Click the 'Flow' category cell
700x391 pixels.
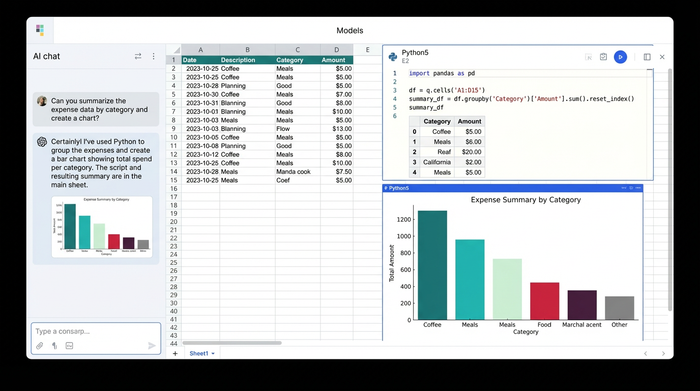[297, 129]
